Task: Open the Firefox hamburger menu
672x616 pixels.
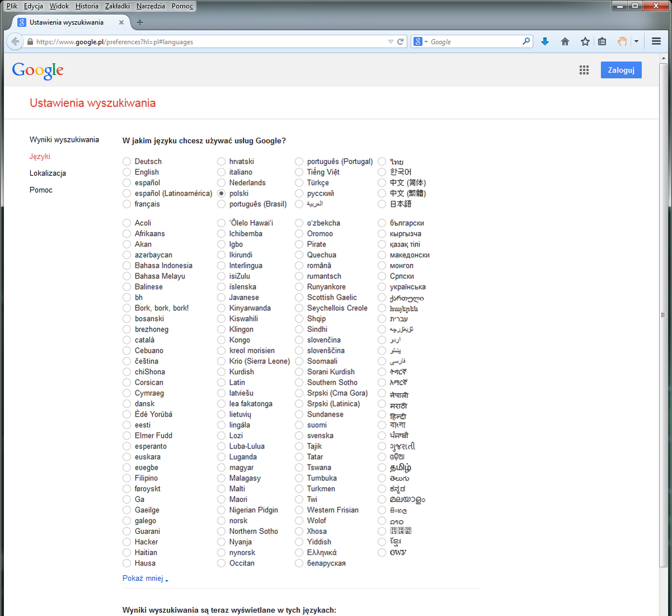Action: (656, 41)
